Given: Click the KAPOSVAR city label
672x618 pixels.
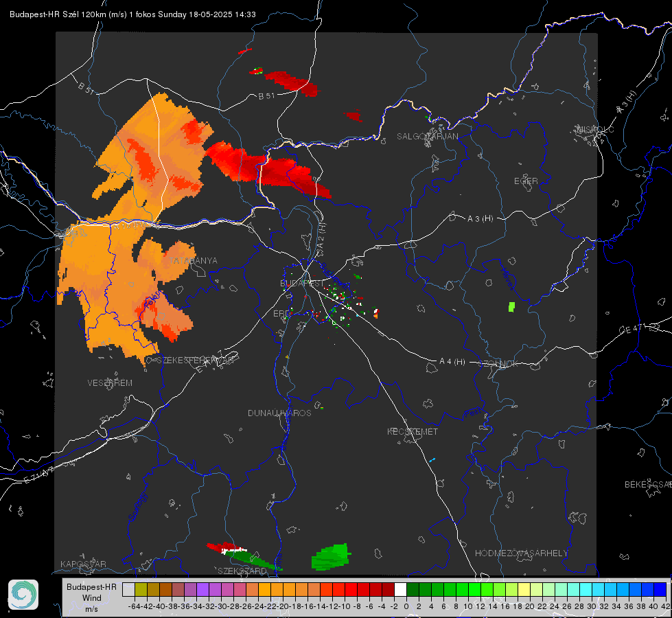Looking at the screenshot, I should (83, 564).
